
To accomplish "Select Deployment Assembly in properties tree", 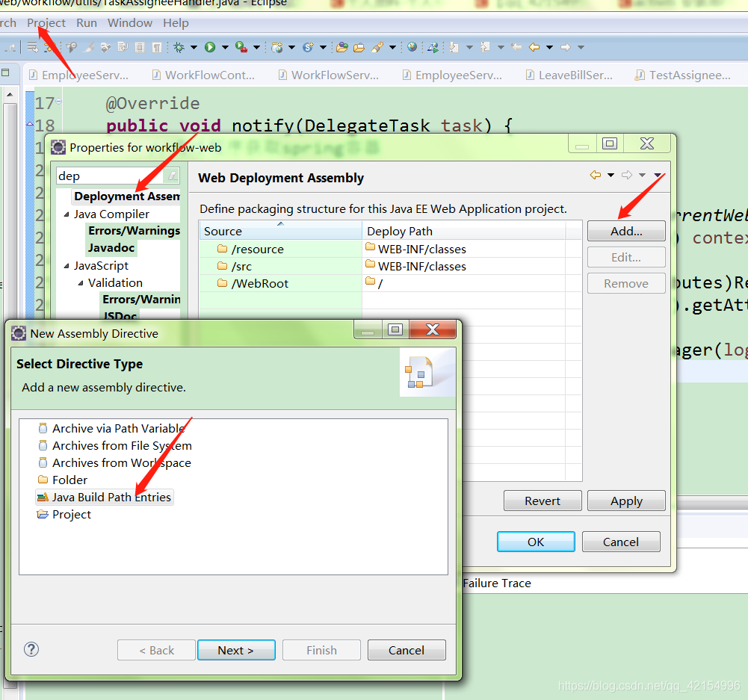I will click(127, 196).
